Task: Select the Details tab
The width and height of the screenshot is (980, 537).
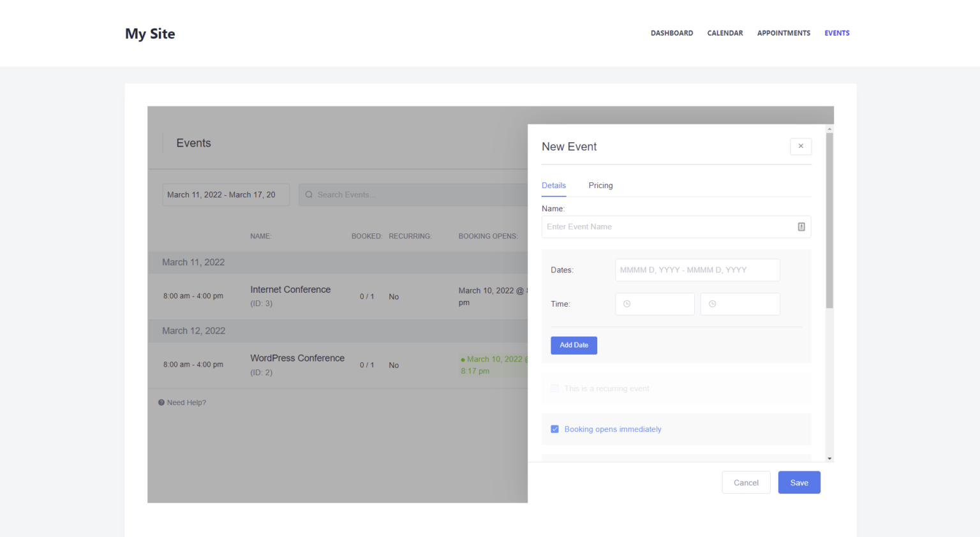Action: 553,185
